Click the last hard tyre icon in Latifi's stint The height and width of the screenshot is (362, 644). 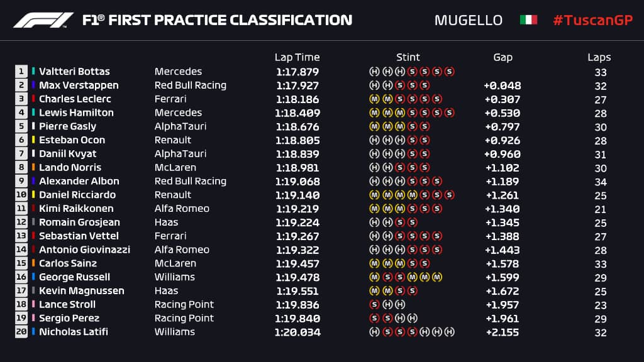(x=449, y=332)
